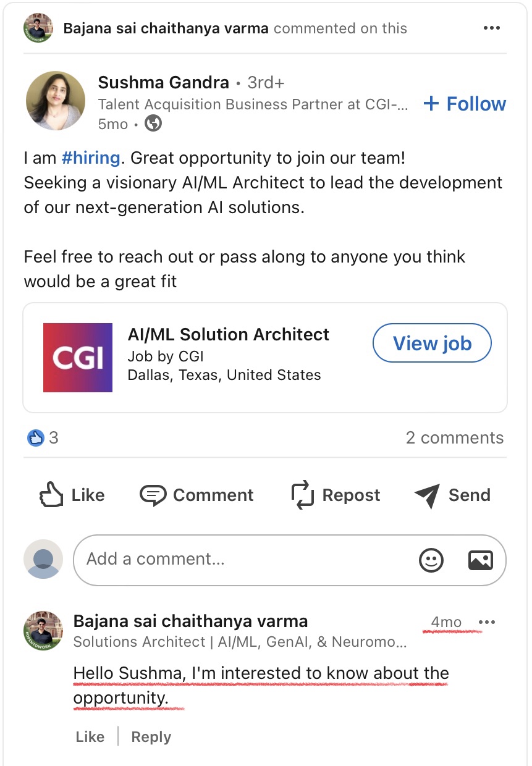Screen dimensions: 532x766
Task: Open the AI/ML Solution Architect job title
Action: [x=228, y=334]
